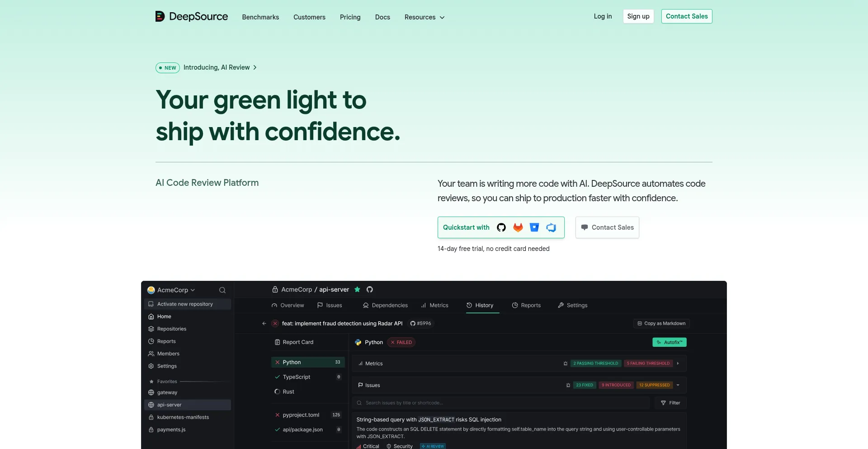Image resolution: width=868 pixels, height=449 pixels.
Task: Click Contact Sales button with chat icon
Action: coord(607,227)
